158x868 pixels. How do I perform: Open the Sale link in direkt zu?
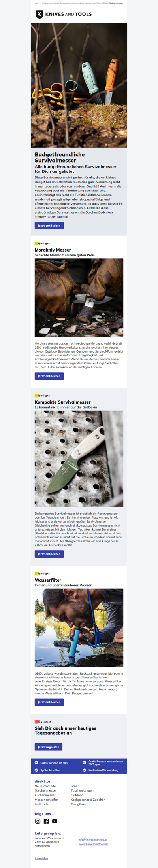(74, 786)
